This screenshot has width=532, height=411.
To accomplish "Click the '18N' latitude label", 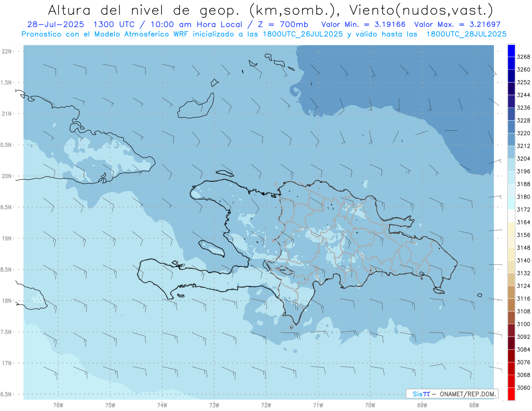I will [7, 301].
